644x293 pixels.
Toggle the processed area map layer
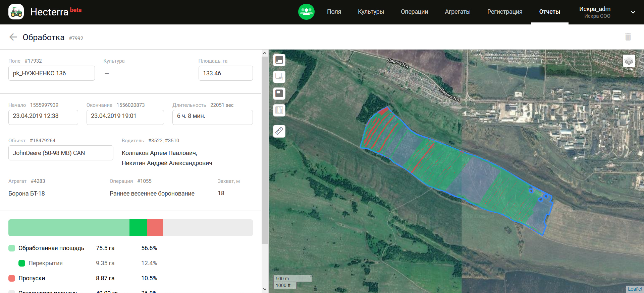[x=279, y=60]
